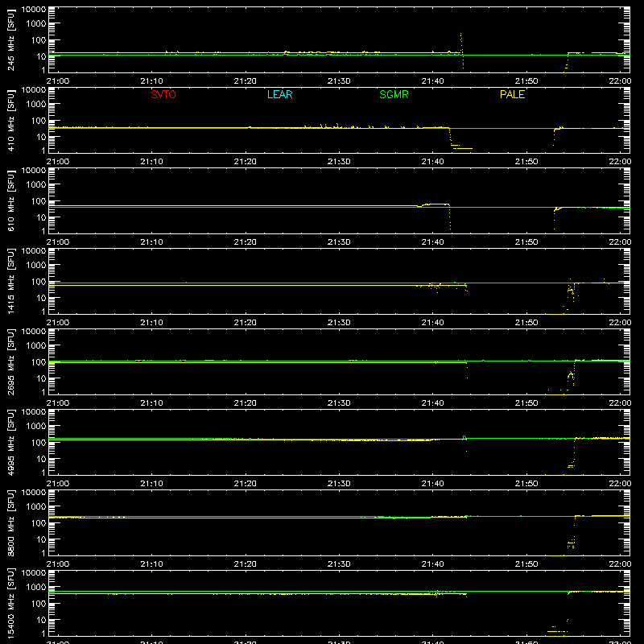The image size is (644, 644).
Task: Click 21:40 tick under the 8800 MHz panel
Action: [x=432, y=564]
